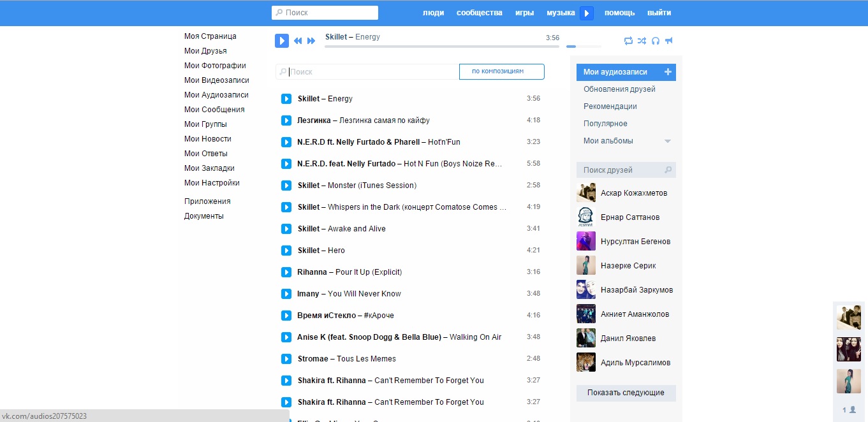This screenshot has width=868, height=422.
Task: Open Мои Закладки in sidebar
Action: coord(209,168)
